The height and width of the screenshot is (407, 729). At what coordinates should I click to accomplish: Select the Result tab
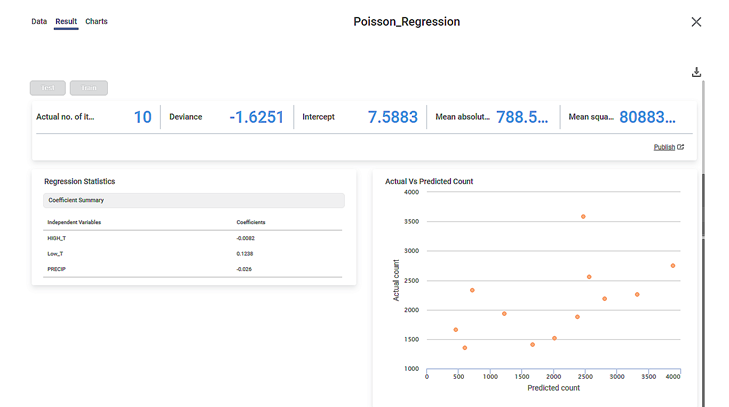tap(66, 21)
